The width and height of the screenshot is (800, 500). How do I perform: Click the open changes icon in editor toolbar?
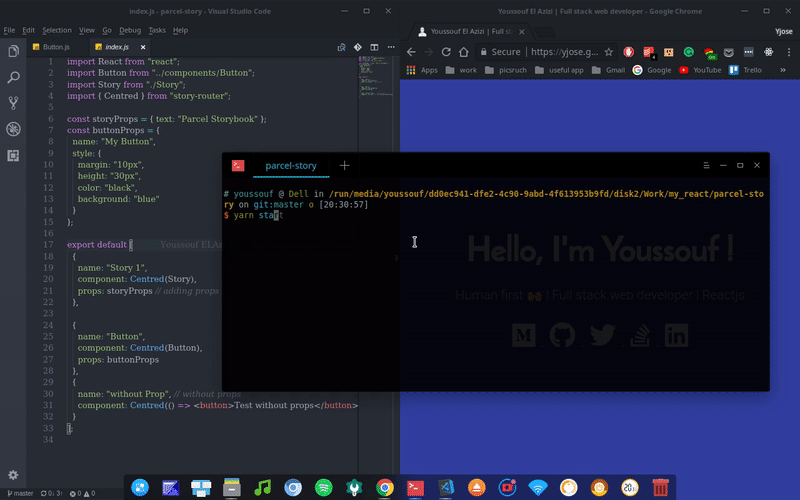(x=341, y=47)
